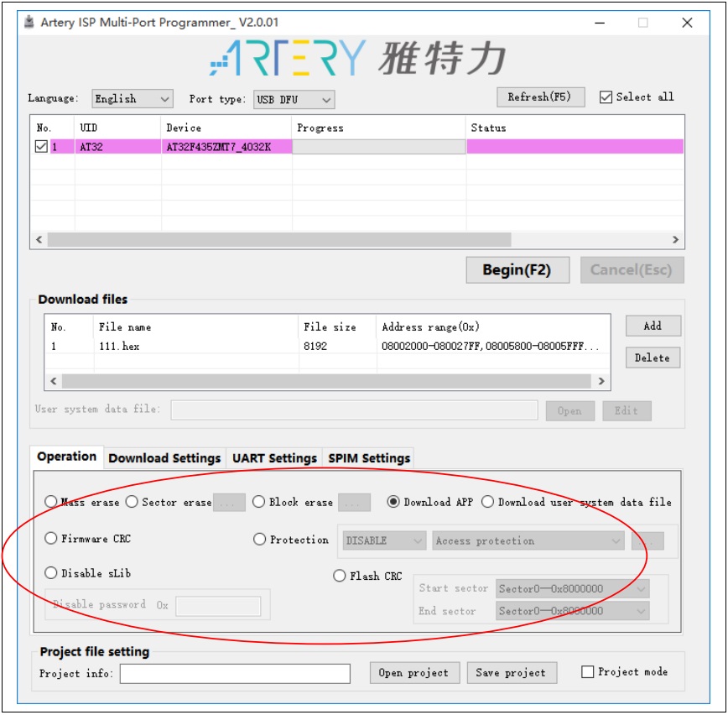Open the Start sector dropdown
728x715 pixels.
573,588
